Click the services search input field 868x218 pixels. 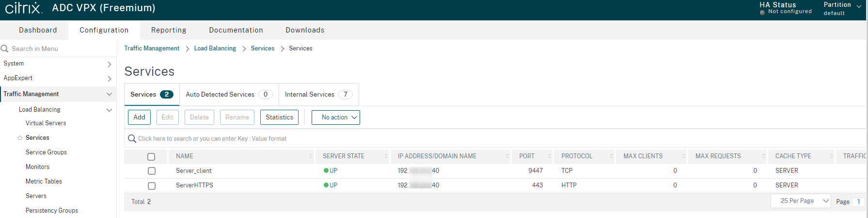click(339, 139)
